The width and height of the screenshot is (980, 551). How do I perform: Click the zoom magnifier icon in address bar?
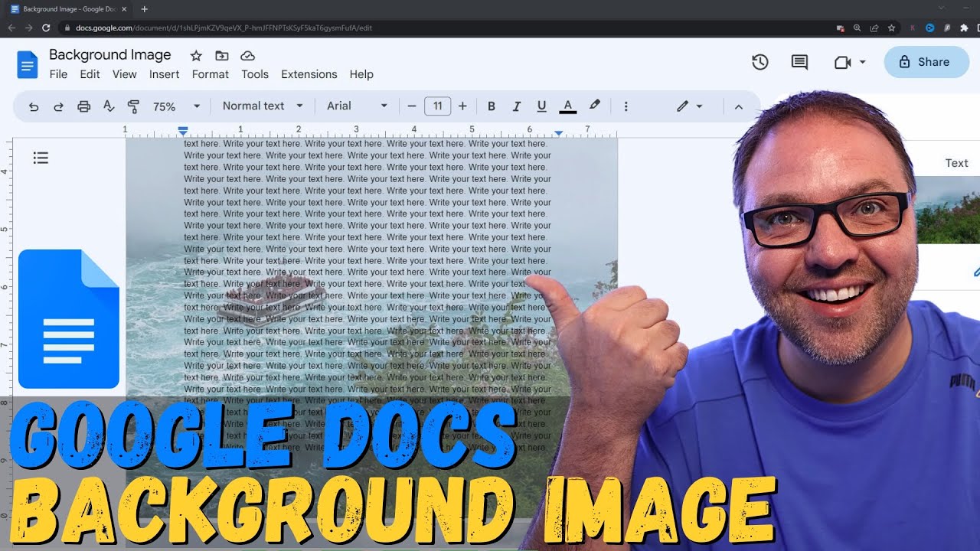pos(857,28)
